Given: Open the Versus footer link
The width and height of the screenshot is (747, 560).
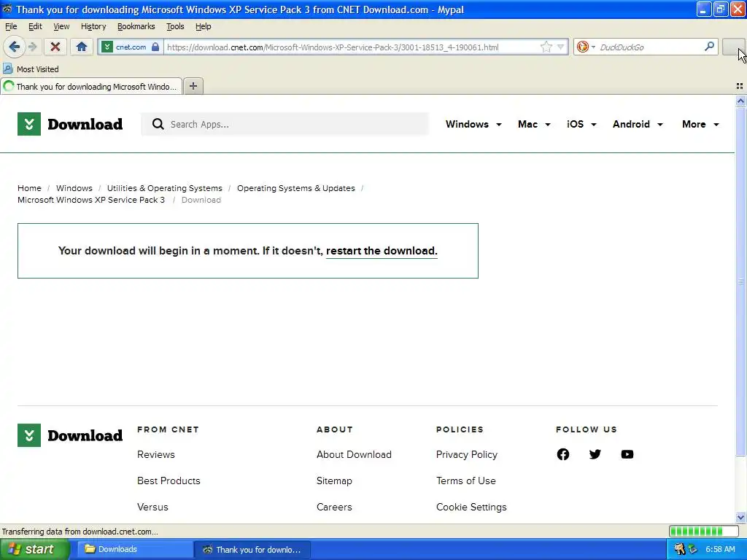Looking at the screenshot, I should tap(152, 507).
